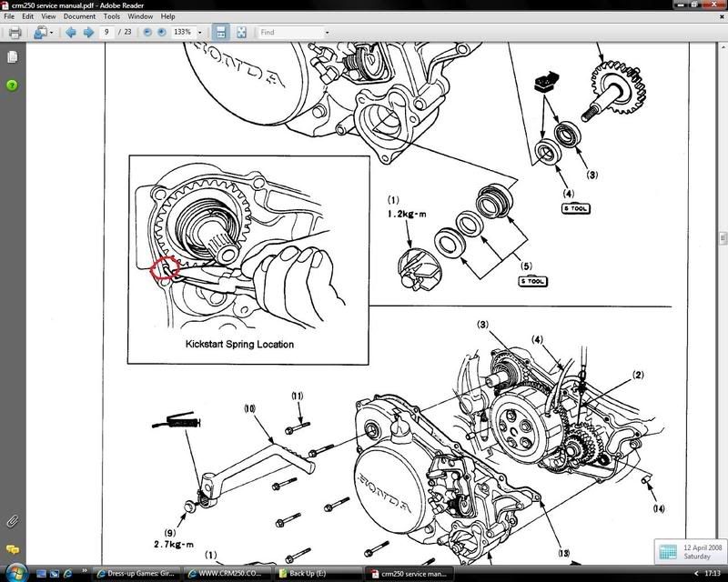Open the Windows Start menu
This screenshot has width=728, height=582.
click(x=16, y=573)
